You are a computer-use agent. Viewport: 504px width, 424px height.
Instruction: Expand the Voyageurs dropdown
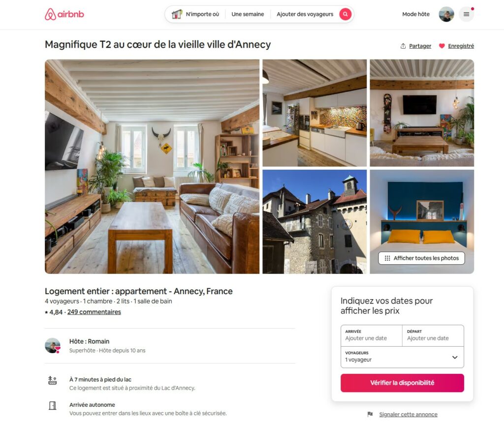pos(402,357)
